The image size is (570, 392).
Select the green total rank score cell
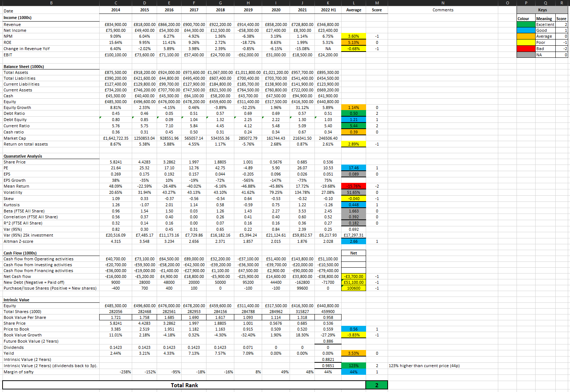[377, 385]
